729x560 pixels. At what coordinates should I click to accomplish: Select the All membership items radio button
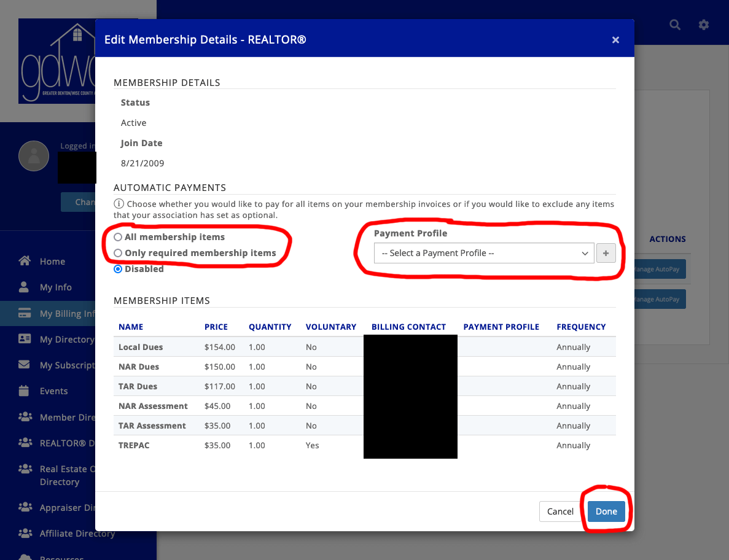pyautogui.click(x=117, y=237)
